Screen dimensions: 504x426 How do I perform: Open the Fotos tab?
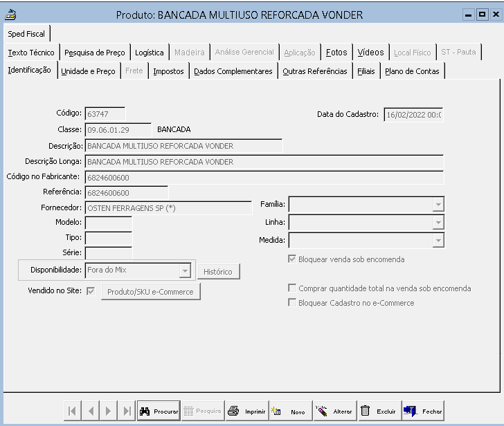[336, 53]
